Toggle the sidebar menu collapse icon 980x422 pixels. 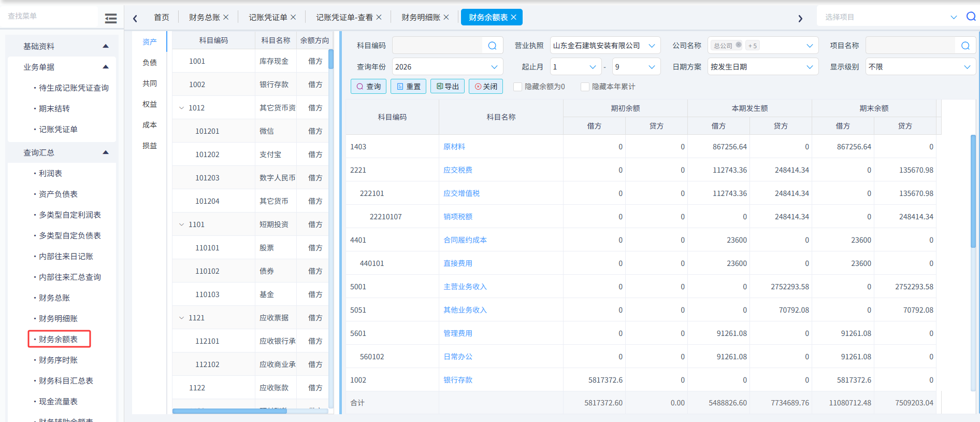[x=110, y=19]
